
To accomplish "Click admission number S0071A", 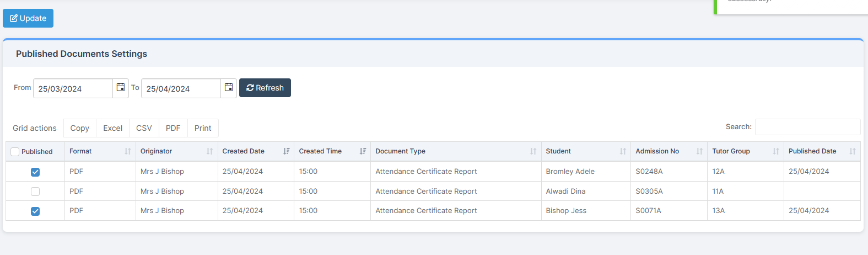I will click(x=649, y=211).
